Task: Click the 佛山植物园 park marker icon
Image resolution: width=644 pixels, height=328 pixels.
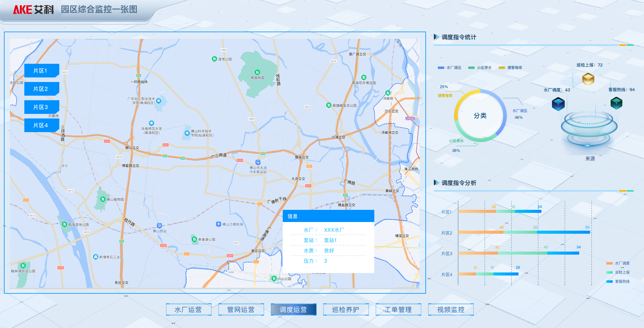Action: [x=103, y=199]
